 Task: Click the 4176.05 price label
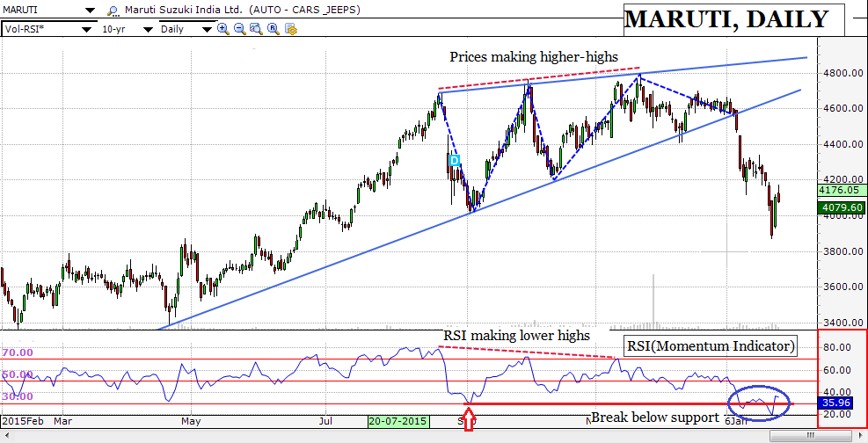(x=841, y=190)
